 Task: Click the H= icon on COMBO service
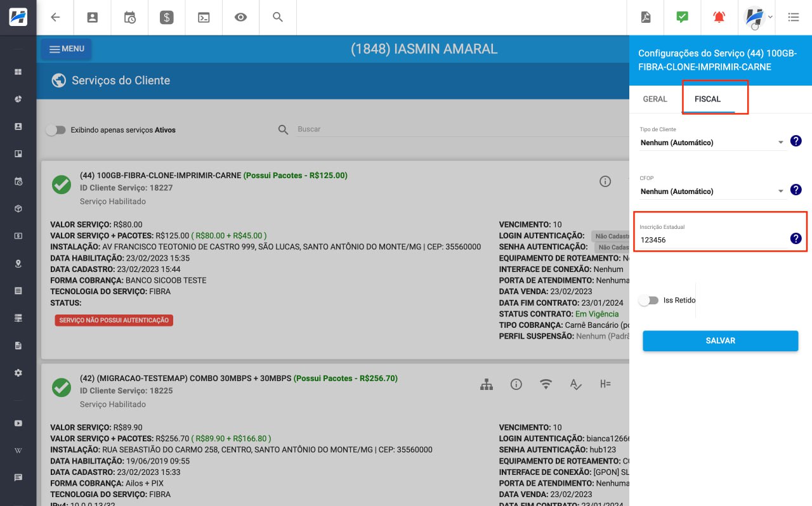click(605, 384)
